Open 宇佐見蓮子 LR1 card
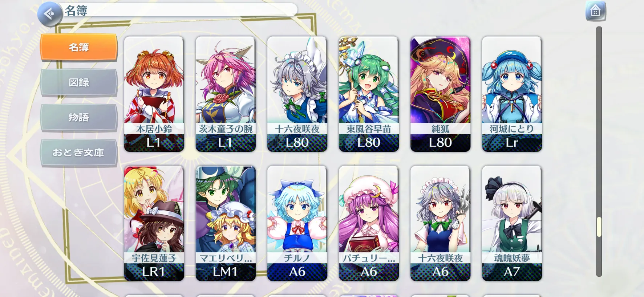 154,223
